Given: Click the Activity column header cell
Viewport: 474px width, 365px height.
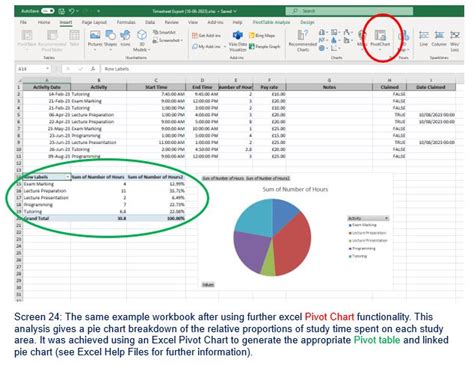Looking at the screenshot, I should coord(99,87).
